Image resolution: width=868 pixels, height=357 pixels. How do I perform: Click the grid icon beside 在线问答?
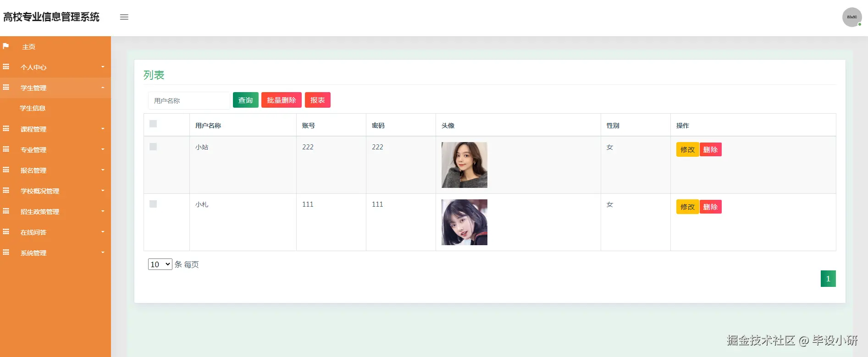(6, 232)
